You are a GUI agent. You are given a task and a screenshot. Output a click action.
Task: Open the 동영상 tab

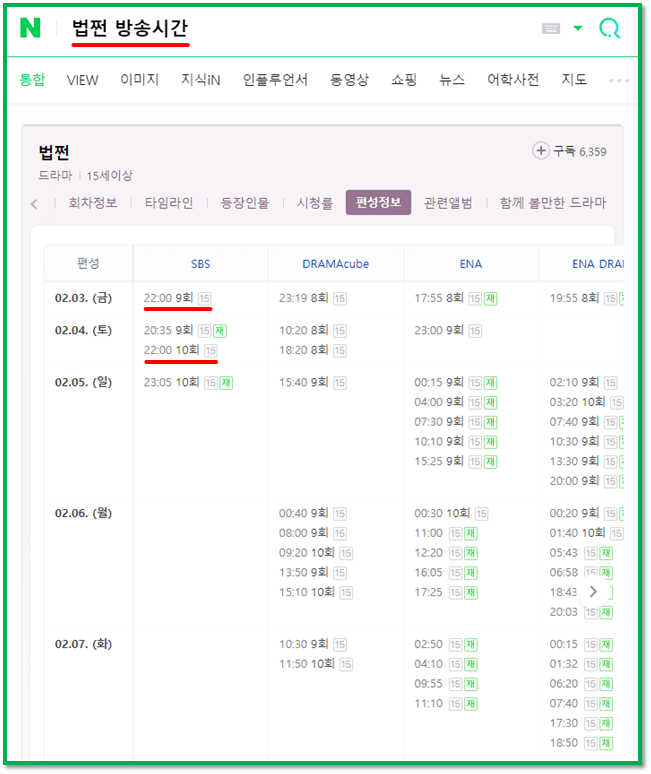349,79
